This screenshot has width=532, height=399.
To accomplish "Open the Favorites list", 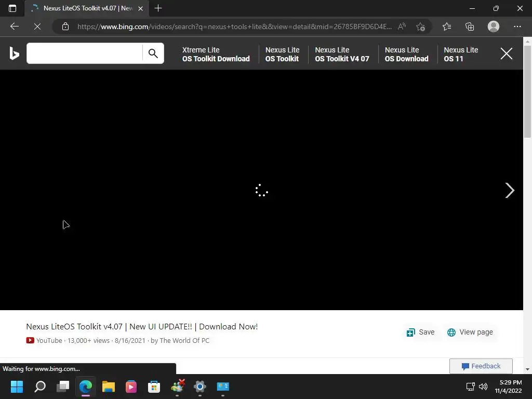I will click(447, 26).
